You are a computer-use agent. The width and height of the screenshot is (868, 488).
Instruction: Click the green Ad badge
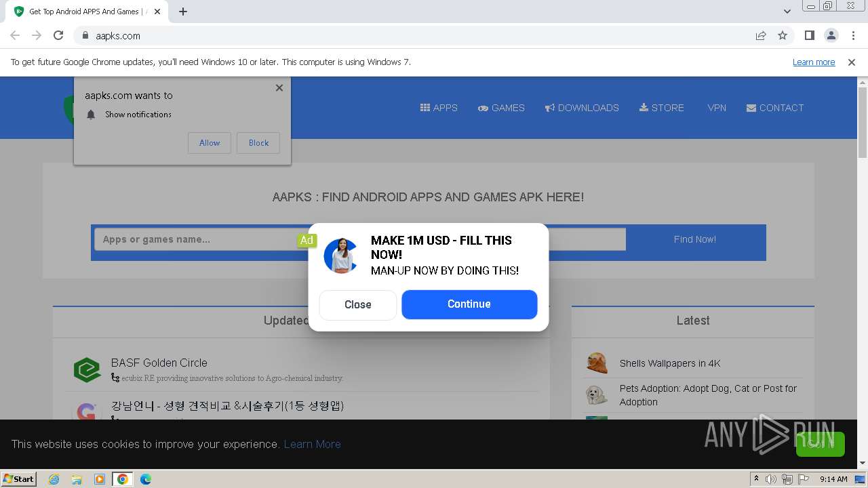pyautogui.click(x=307, y=240)
